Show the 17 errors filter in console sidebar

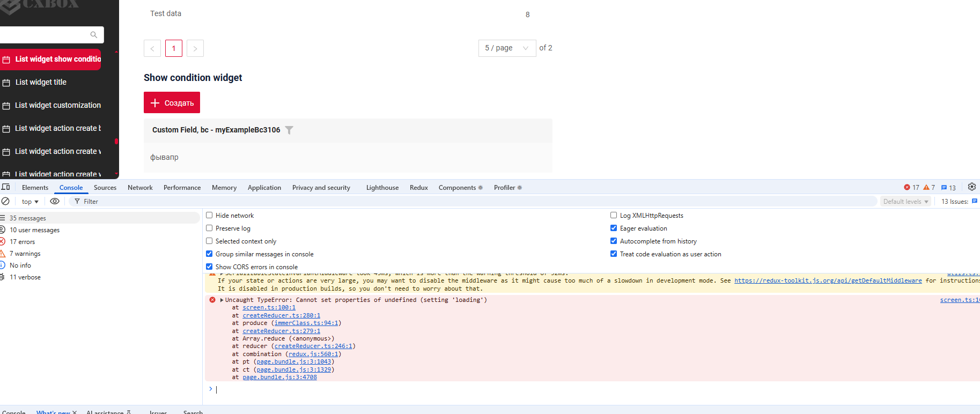[x=100, y=242]
